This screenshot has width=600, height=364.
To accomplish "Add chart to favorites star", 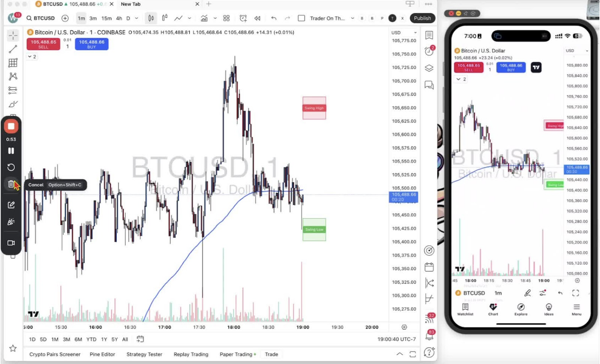I will [13, 348].
